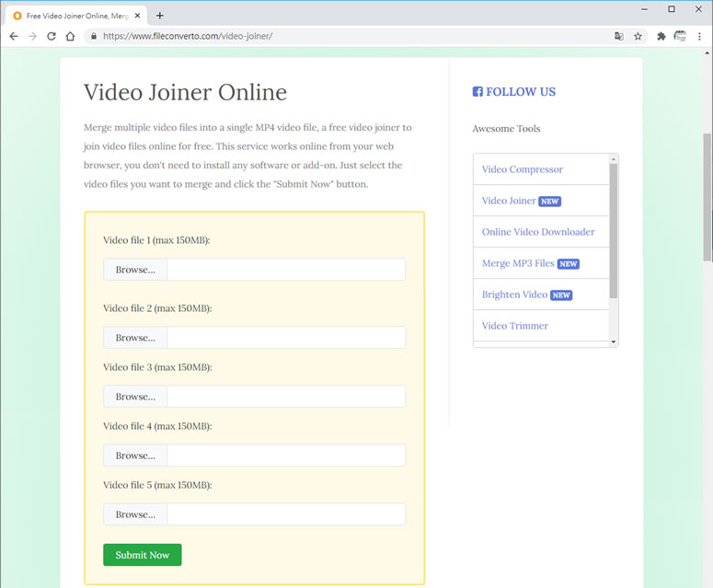Go to the browser home page icon
The height and width of the screenshot is (588, 713).
tap(70, 37)
